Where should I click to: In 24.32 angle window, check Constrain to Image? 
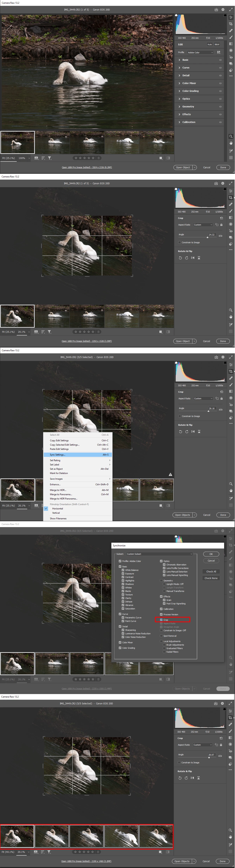179,242
